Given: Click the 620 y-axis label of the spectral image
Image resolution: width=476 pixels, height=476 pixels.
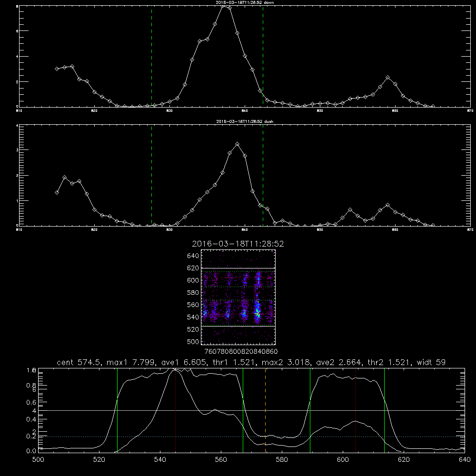Looking at the screenshot, I should (193, 268).
